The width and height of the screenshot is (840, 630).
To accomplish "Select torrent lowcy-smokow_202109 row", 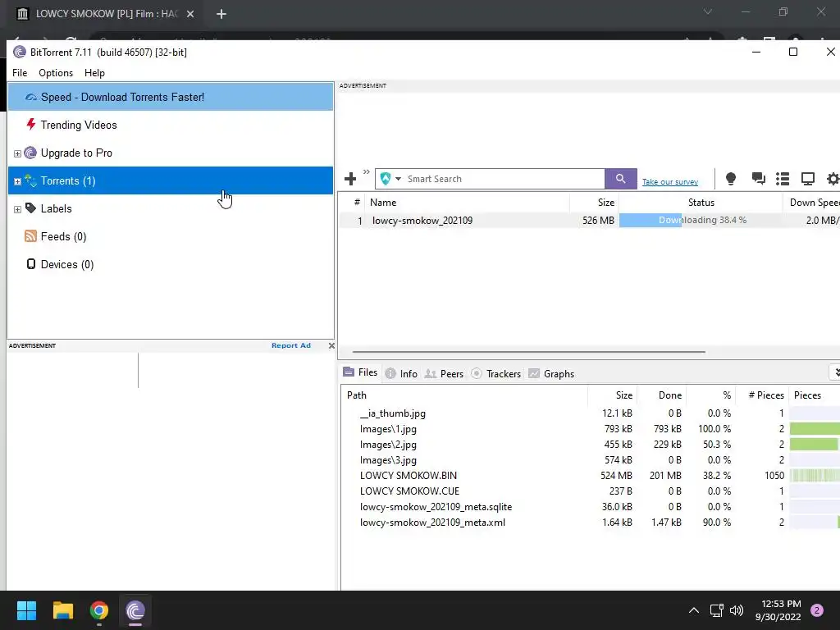I will [589, 220].
